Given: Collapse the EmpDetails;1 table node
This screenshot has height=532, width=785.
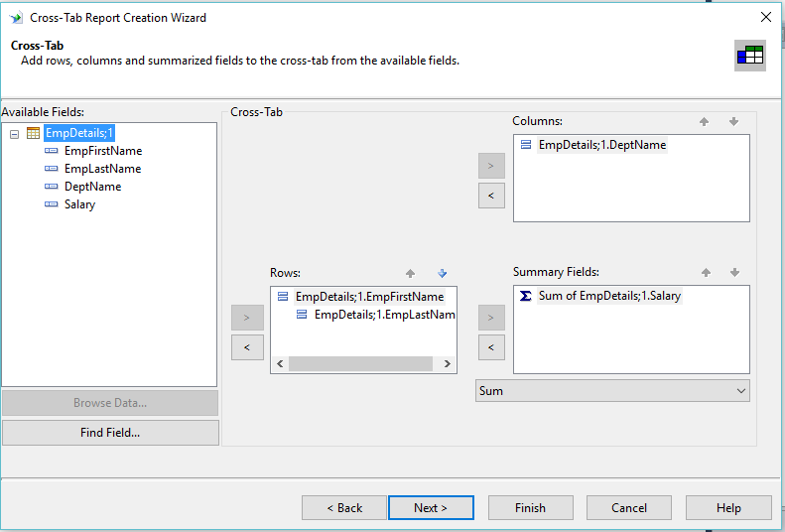Looking at the screenshot, I should point(15,134).
